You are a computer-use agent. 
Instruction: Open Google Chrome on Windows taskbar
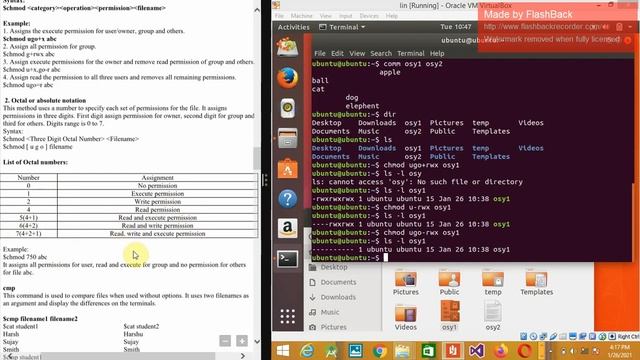coord(380,351)
